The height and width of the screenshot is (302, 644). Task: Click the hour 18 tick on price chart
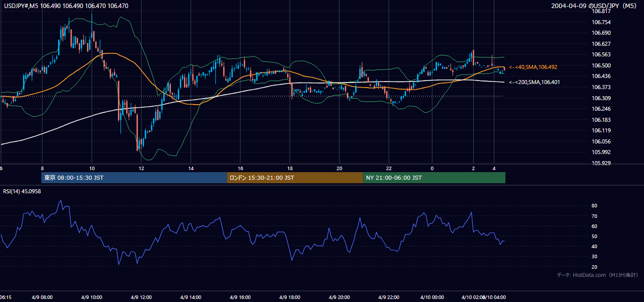point(290,169)
